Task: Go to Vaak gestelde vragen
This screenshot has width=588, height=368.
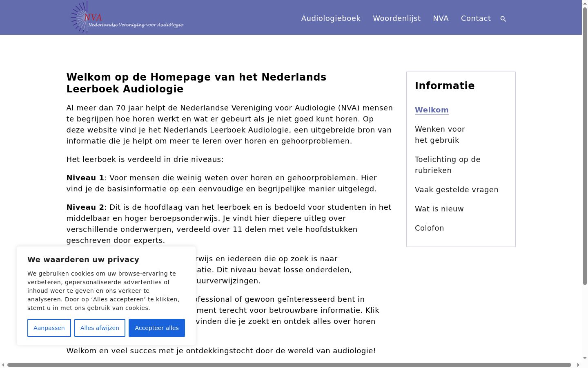Action: (x=457, y=190)
